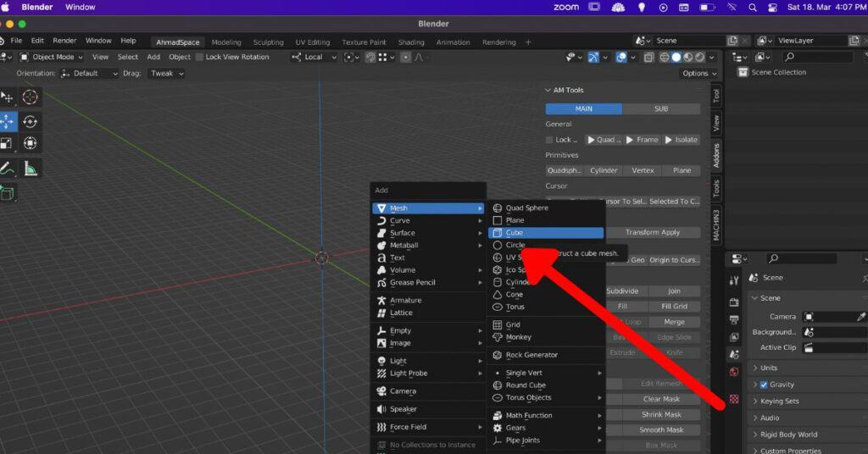The image size is (868, 454).
Task: Open the Render menu
Action: (64, 41)
